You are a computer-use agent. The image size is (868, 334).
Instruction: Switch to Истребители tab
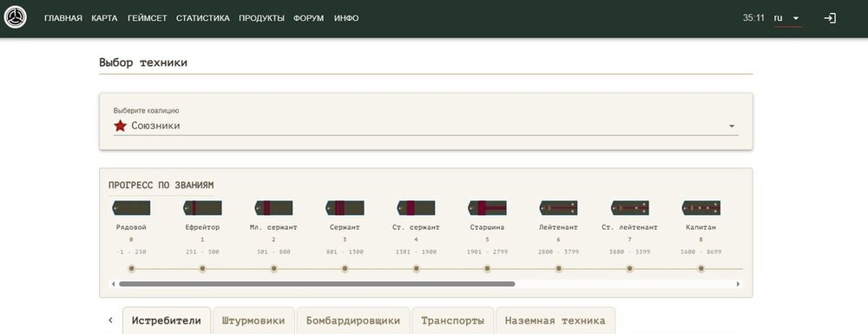167,321
